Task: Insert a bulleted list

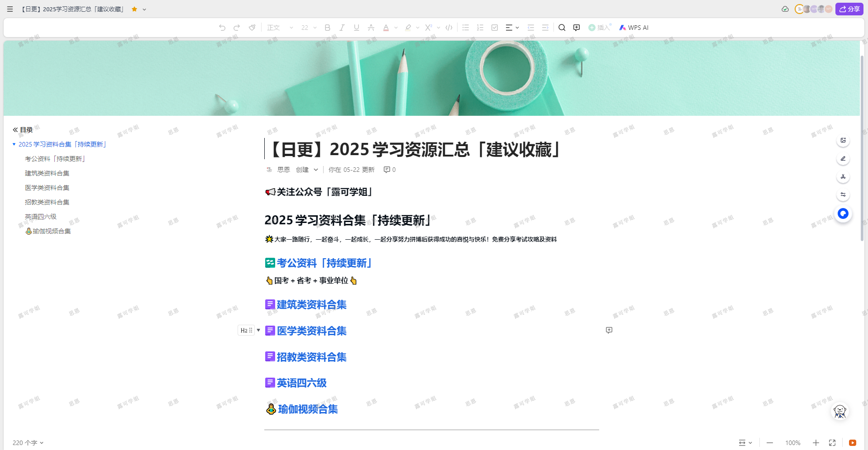Action: pyautogui.click(x=466, y=28)
